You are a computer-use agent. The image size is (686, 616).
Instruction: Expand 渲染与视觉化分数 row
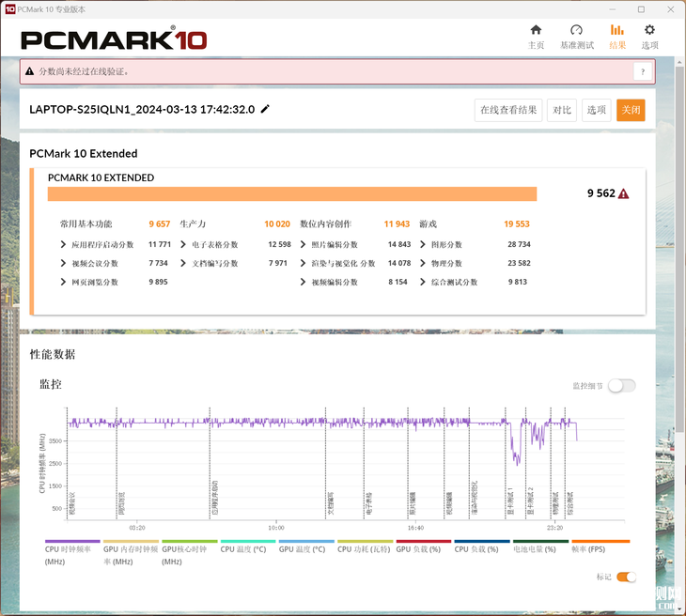(x=303, y=263)
